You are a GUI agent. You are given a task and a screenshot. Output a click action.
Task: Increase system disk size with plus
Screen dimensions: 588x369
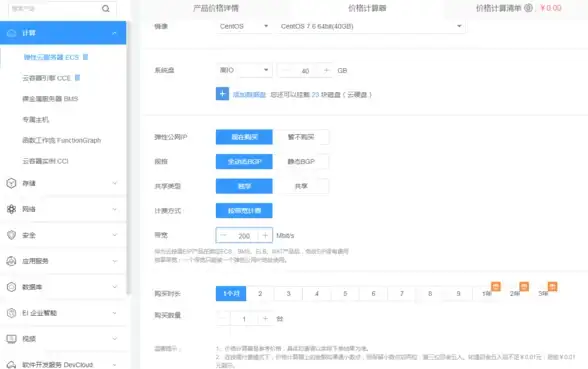(x=326, y=70)
